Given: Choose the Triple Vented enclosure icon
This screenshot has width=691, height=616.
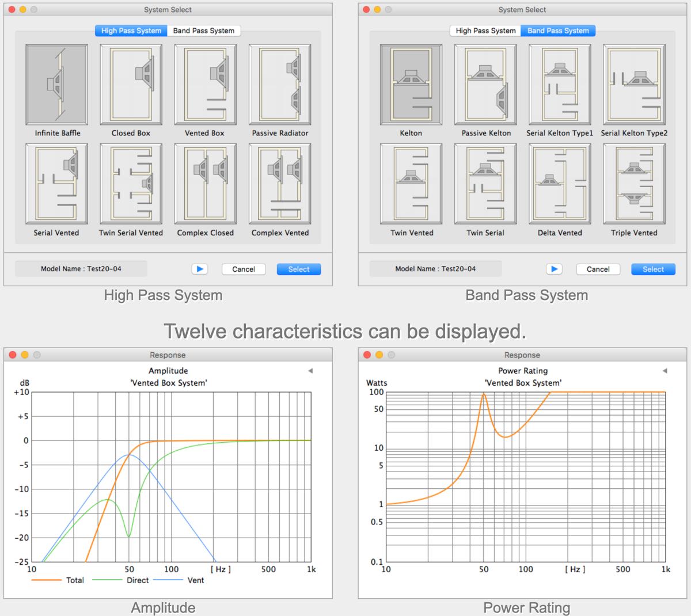Looking at the screenshot, I should click(x=634, y=184).
